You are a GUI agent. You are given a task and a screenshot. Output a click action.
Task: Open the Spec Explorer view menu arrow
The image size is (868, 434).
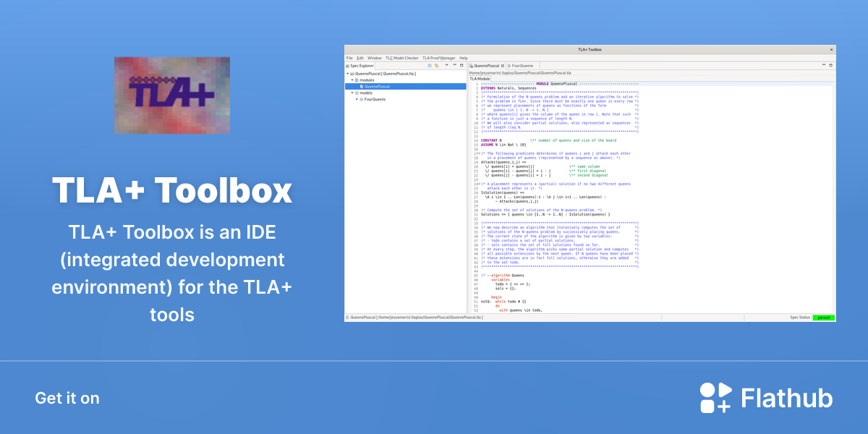click(x=446, y=65)
